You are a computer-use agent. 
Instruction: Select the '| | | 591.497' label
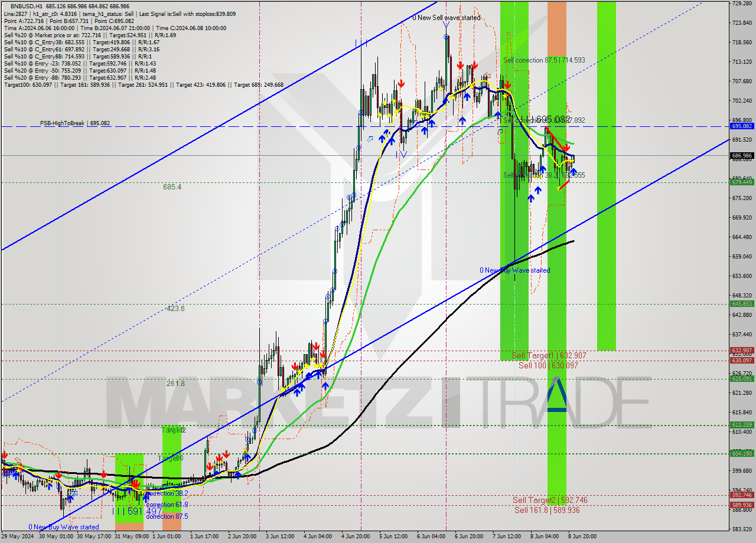pyautogui.click(x=138, y=511)
